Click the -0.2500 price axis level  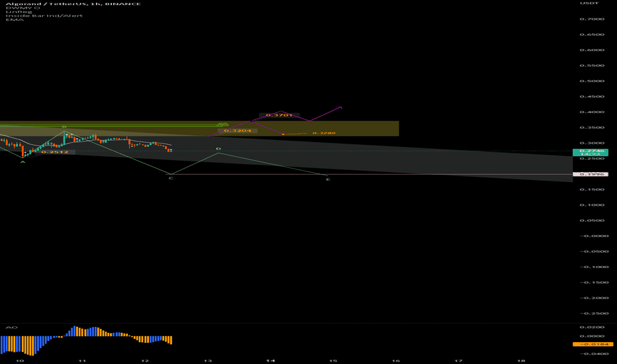point(594,314)
